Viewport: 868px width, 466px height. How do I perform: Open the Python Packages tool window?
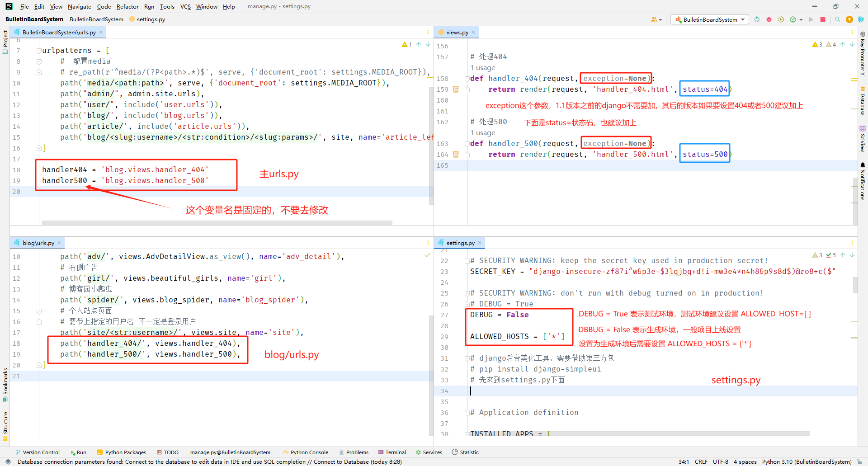point(121,452)
